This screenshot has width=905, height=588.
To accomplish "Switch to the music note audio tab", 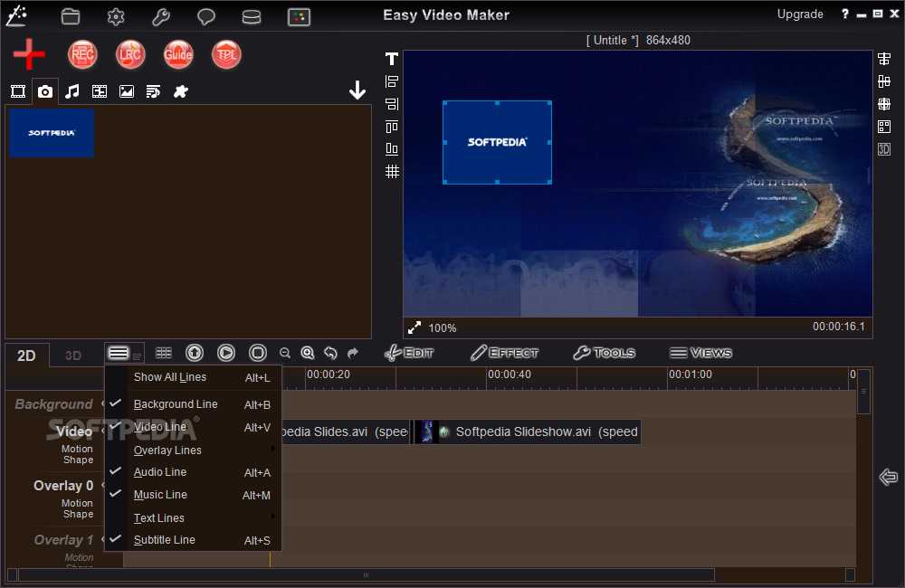I will (x=72, y=91).
